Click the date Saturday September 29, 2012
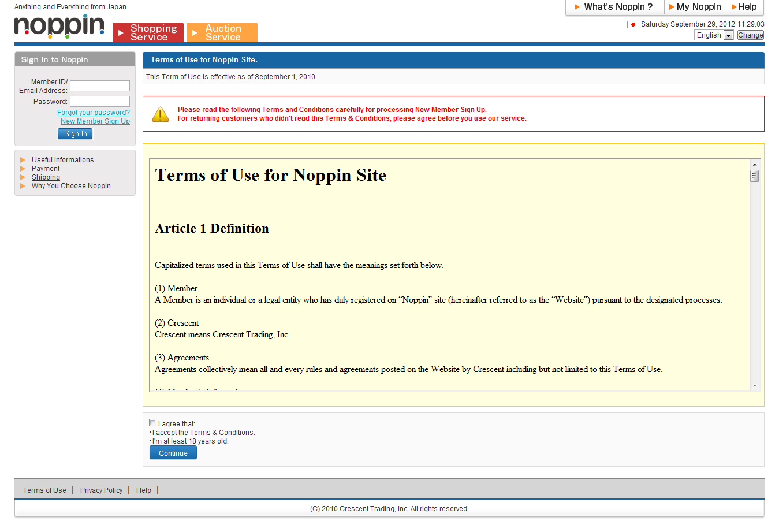 (688, 24)
